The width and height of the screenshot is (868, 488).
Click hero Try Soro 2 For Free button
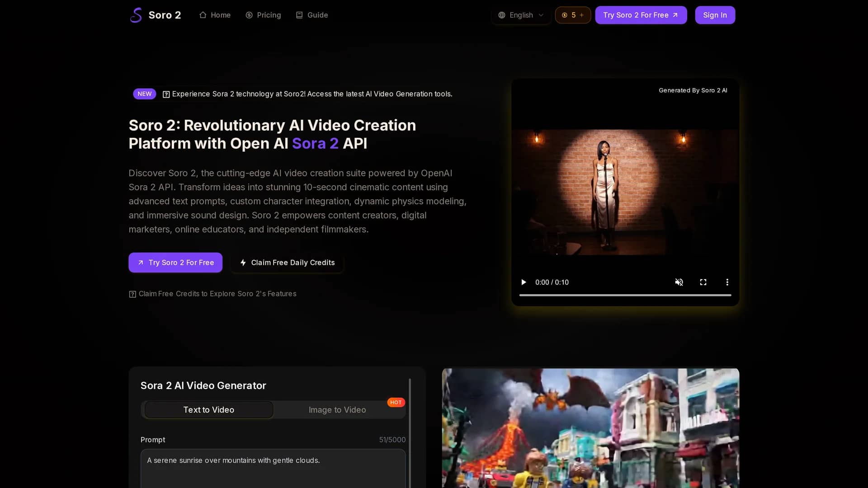[x=175, y=263]
